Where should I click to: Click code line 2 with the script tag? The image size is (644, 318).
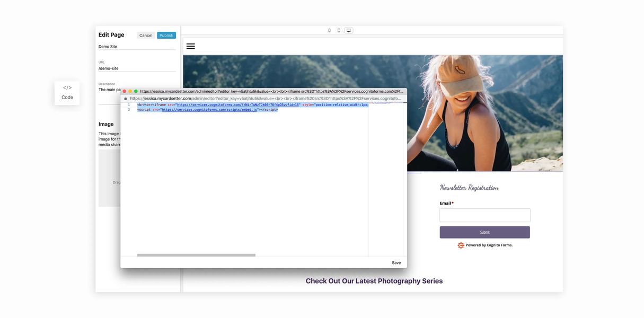click(x=207, y=110)
